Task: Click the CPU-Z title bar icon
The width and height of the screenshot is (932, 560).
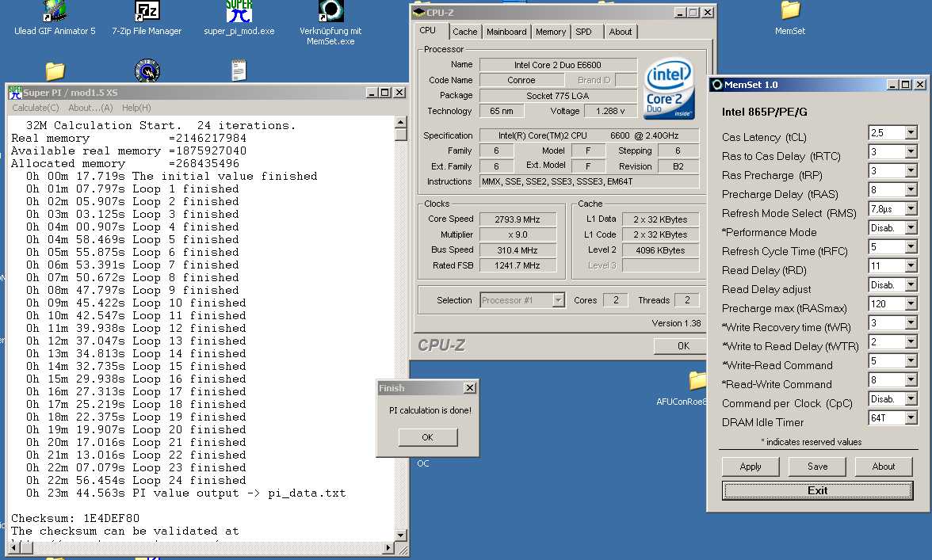Action: 419,13
